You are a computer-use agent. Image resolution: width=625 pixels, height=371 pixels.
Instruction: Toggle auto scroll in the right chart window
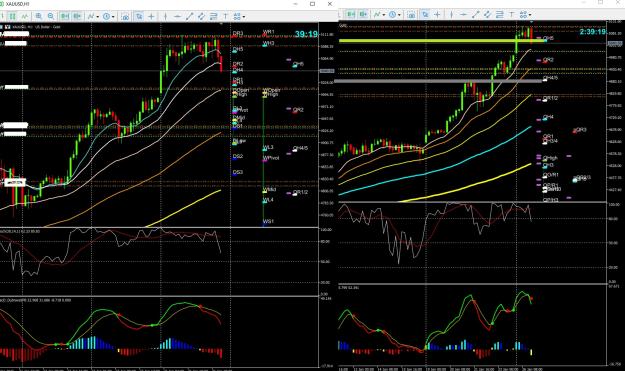point(351,15)
